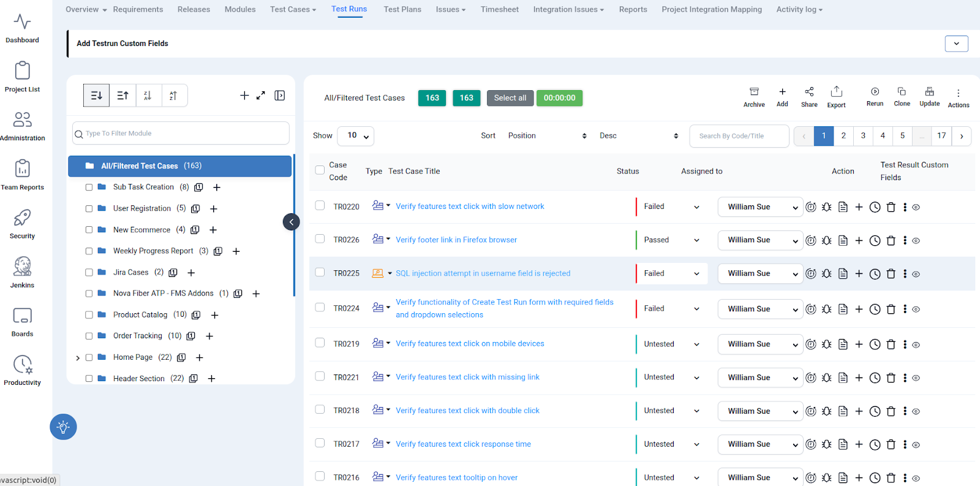Toggle the header select-all checkbox
Screen dimensions: 980x486
[320, 170]
